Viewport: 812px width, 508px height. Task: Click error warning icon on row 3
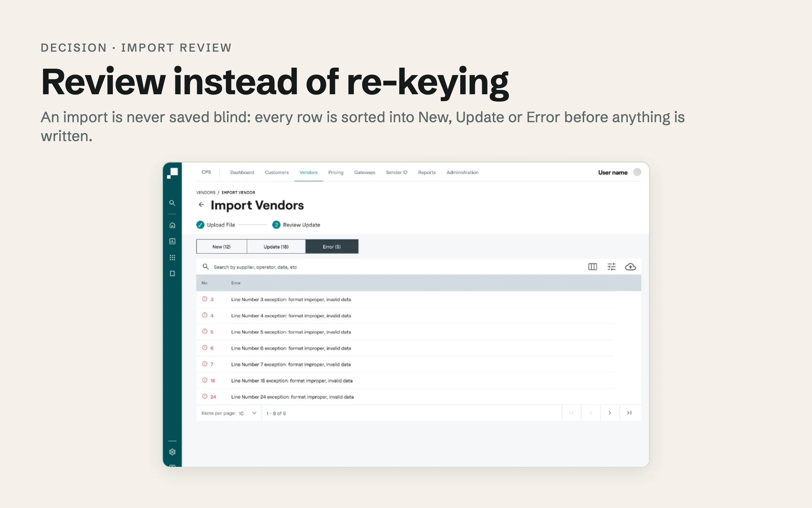coord(205,299)
